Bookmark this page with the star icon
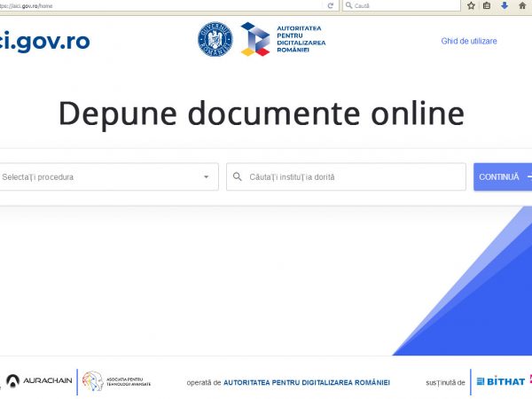Viewport: 532px width, 399px height. pos(471,5)
